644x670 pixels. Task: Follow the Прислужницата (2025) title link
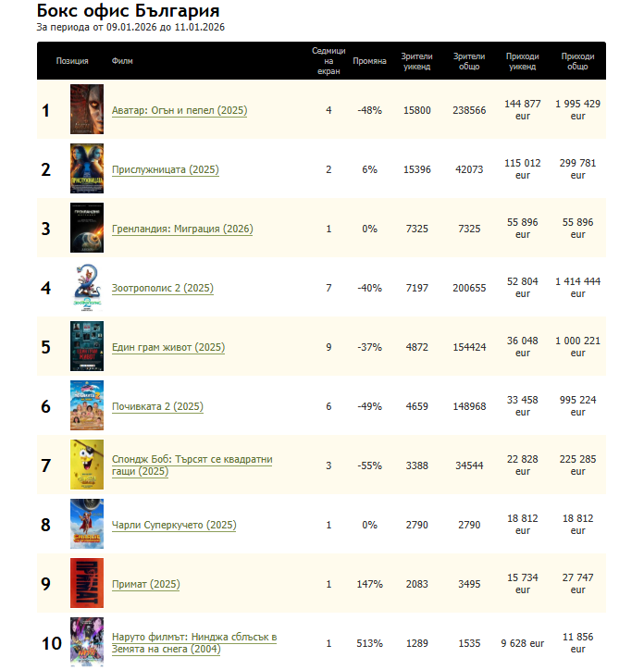(x=165, y=170)
